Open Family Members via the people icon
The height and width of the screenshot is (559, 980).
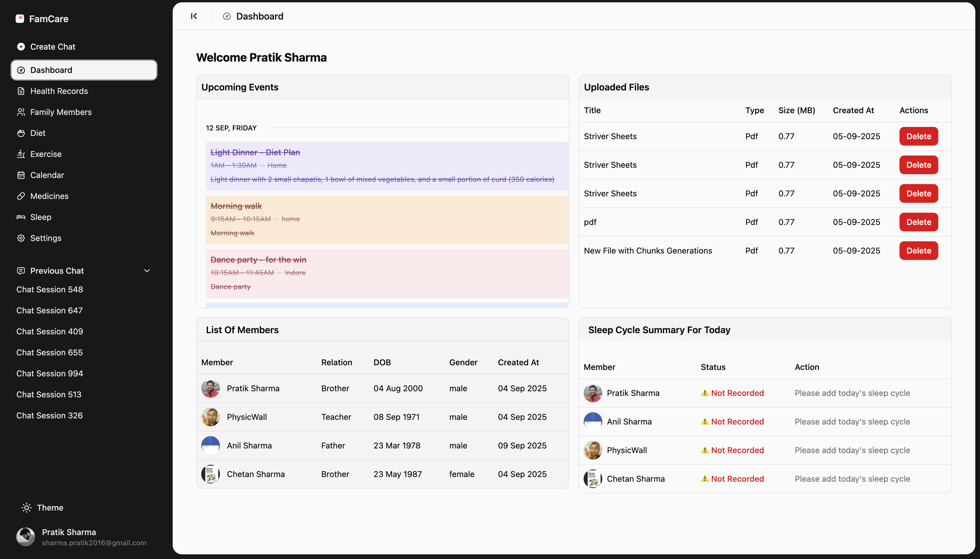click(21, 112)
